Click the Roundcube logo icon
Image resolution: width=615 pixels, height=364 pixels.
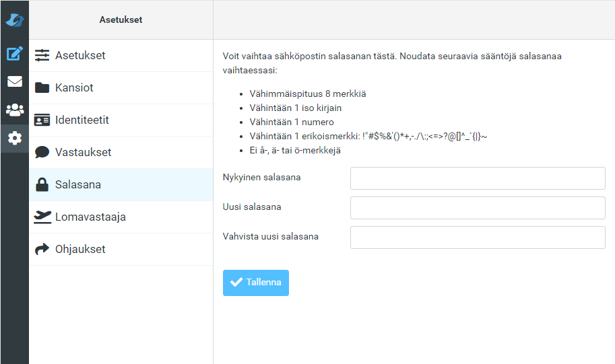click(x=15, y=20)
